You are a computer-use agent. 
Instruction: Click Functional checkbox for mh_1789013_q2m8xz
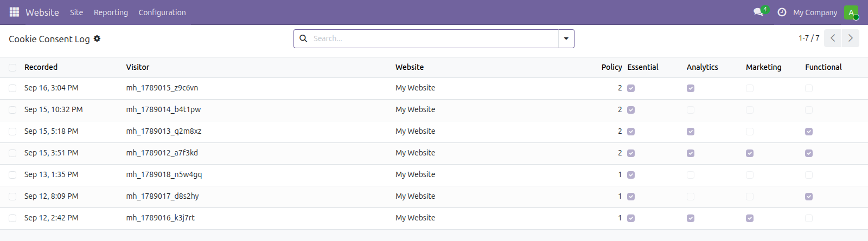(x=809, y=132)
